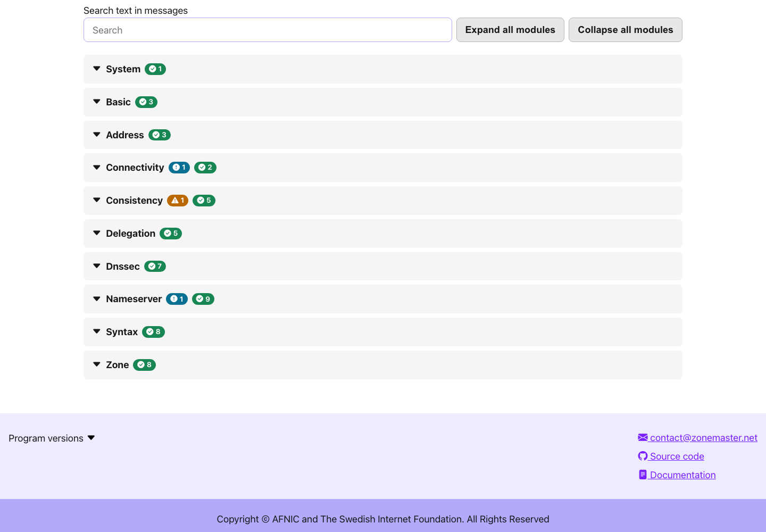Click the Consistency green passed badge
The width and height of the screenshot is (766, 532).
[x=204, y=201]
